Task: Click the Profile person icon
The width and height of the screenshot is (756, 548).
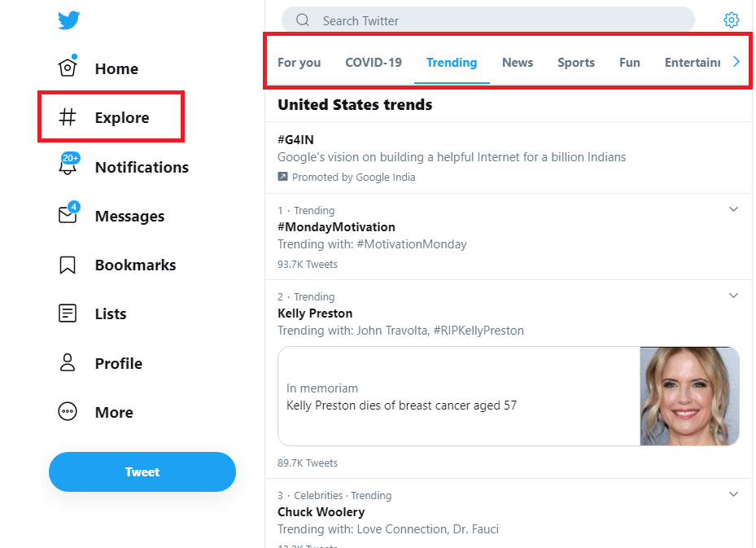Action: coord(68,363)
